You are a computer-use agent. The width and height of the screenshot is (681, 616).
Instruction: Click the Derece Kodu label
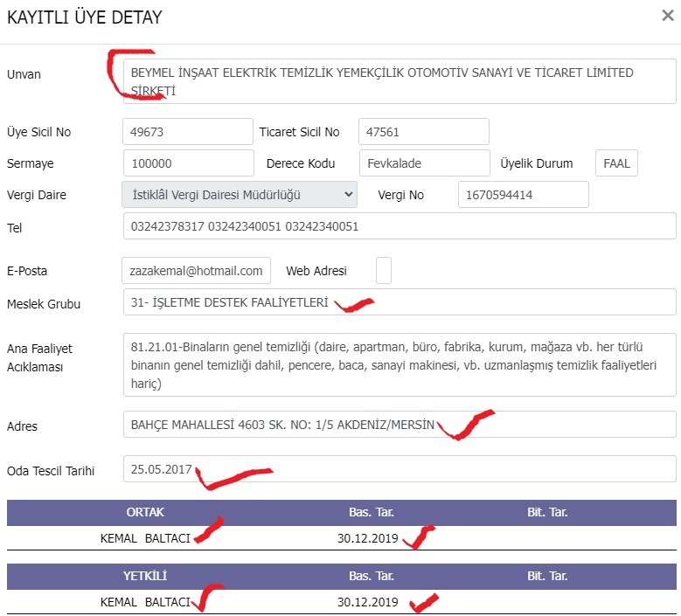[x=301, y=163]
